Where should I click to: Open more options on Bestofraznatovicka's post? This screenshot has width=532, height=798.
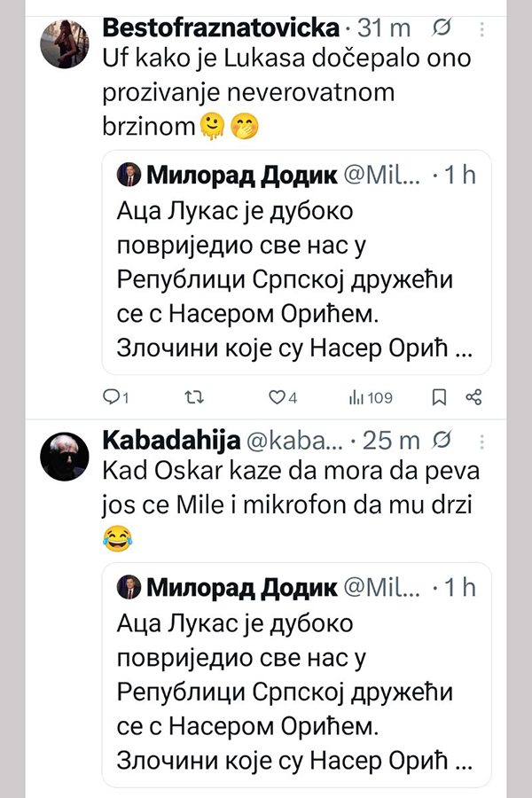coord(481,29)
